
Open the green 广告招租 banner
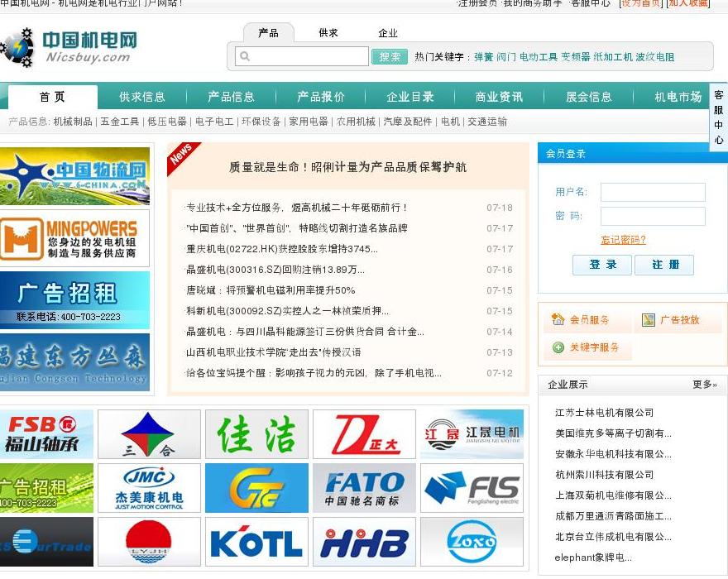point(46,488)
